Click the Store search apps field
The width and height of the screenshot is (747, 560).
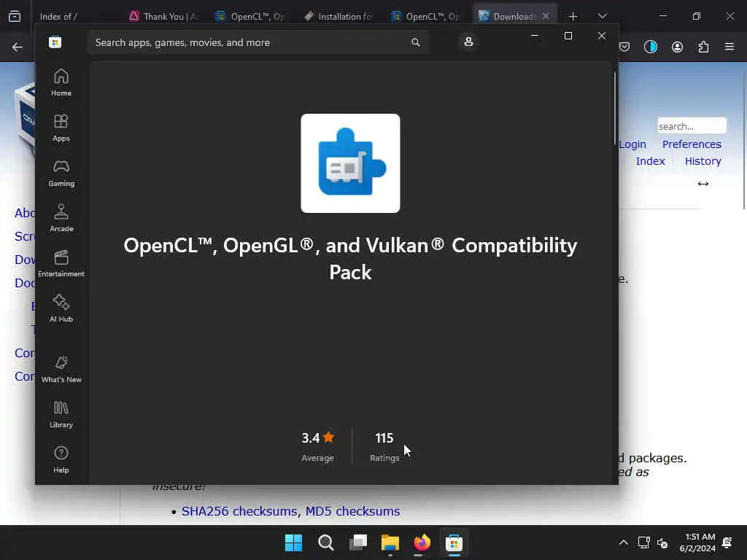click(258, 42)
